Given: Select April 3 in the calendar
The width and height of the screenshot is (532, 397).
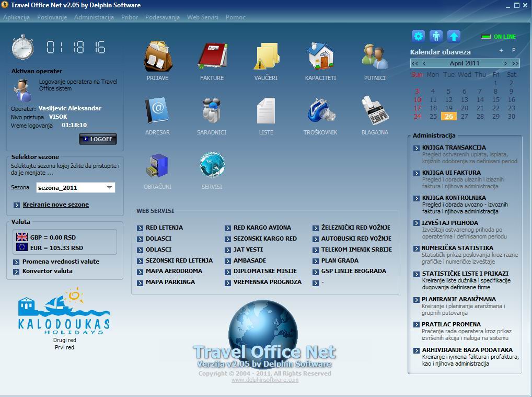Looking at the screenshot, I should tap(417, 92).
